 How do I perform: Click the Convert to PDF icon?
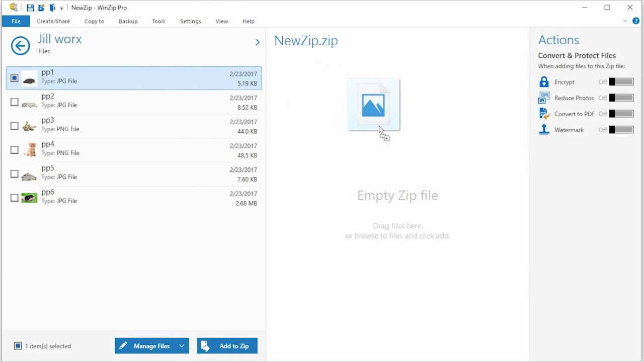click(x=544, y=114)
